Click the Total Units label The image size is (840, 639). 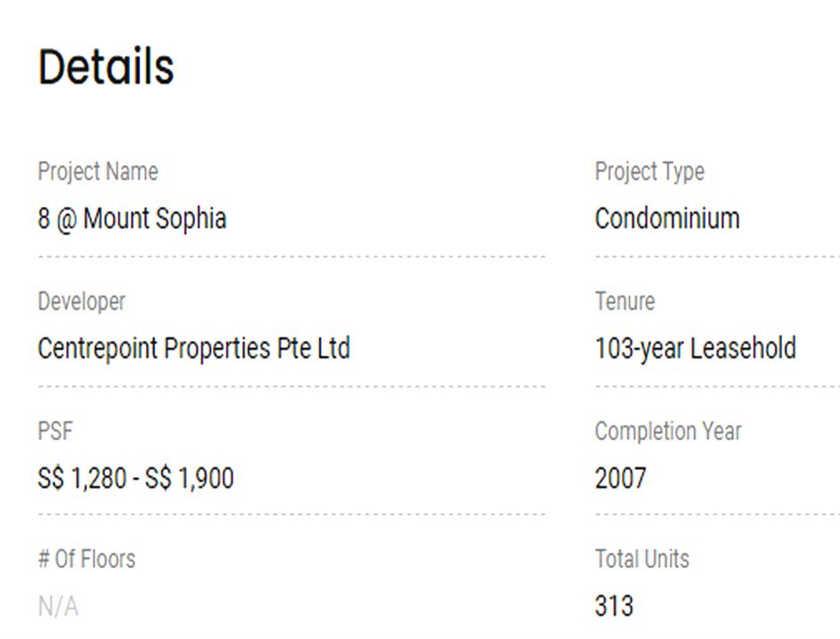[641, 559]
